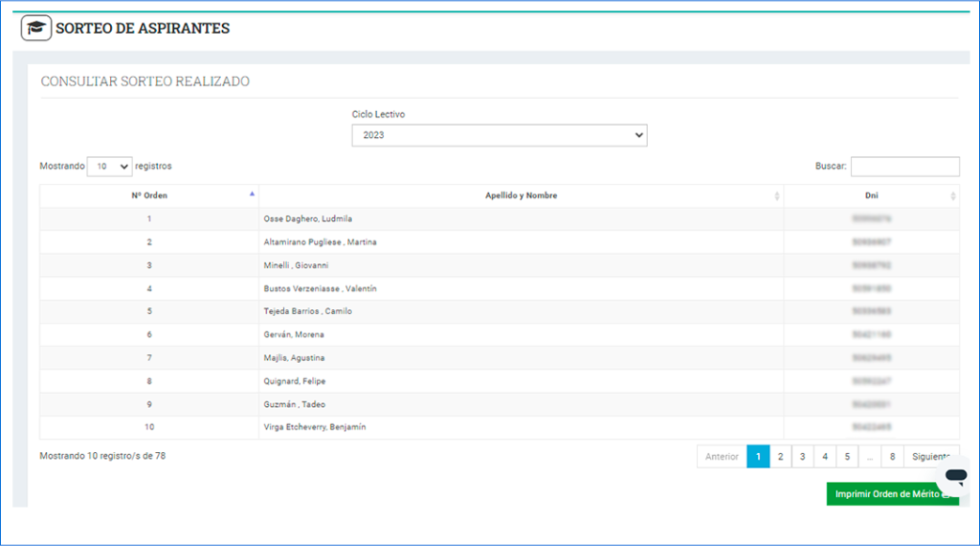980x546 pixels.
Task: Open page 4 in pagination
Action: coord(825,457)
